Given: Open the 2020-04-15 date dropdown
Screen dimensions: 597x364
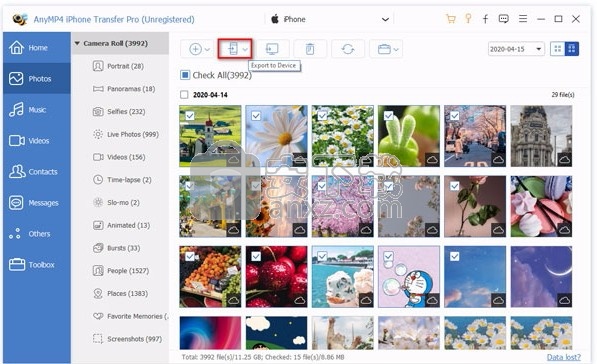Looking at the screenshot, I should [516, 49].
